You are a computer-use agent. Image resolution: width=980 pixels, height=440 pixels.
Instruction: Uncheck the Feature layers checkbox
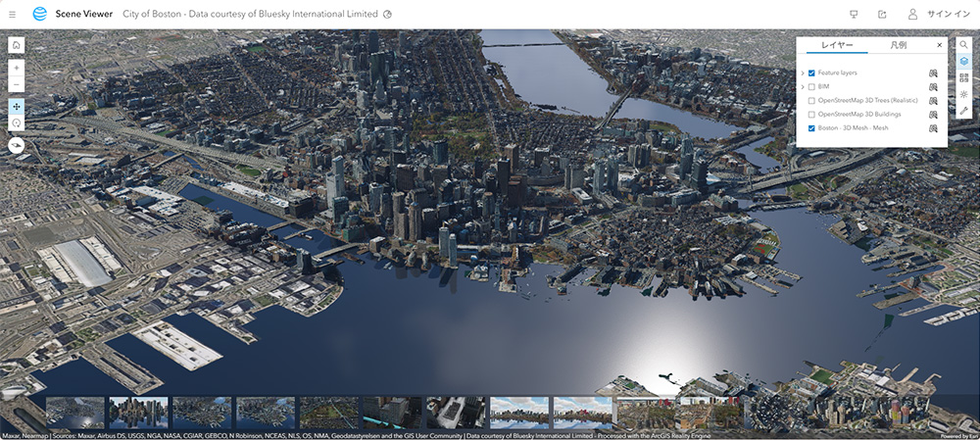click(811, 73)
